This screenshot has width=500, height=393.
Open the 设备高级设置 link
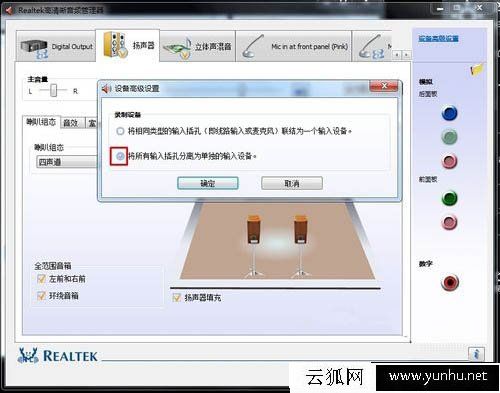click(438, 38)
